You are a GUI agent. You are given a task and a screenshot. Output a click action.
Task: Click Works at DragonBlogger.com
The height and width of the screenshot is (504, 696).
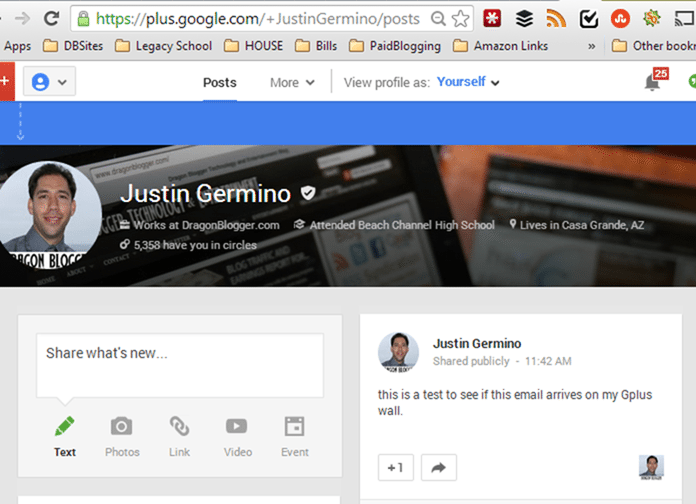tap(200, 225)
